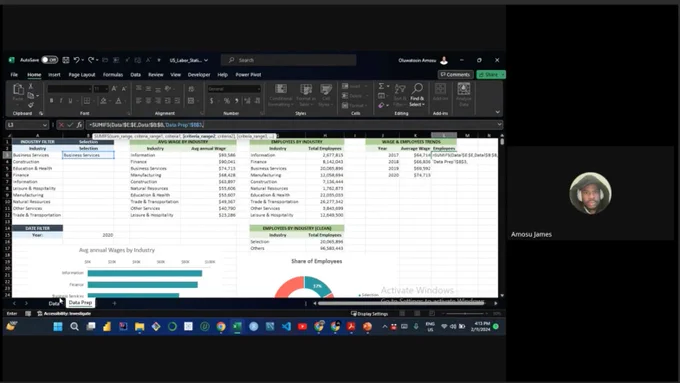This screenshot has height=383, width=680.
Task: Click the Font Color A swatch
Action: (x=118, y=101)
